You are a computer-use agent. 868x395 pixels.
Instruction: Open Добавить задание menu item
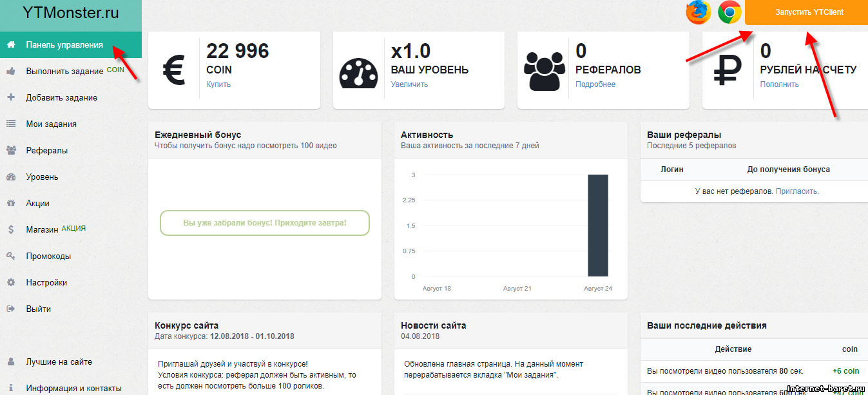(62, 97)
